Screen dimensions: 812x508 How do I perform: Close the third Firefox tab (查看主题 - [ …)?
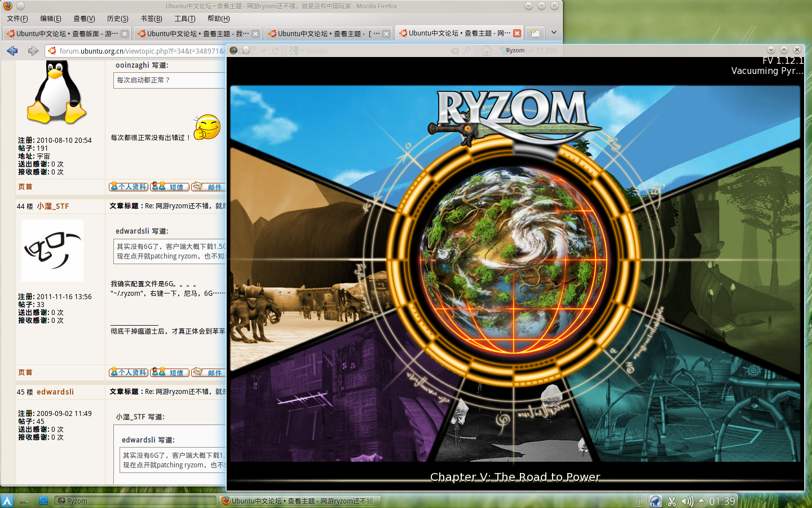pos(386,34)
